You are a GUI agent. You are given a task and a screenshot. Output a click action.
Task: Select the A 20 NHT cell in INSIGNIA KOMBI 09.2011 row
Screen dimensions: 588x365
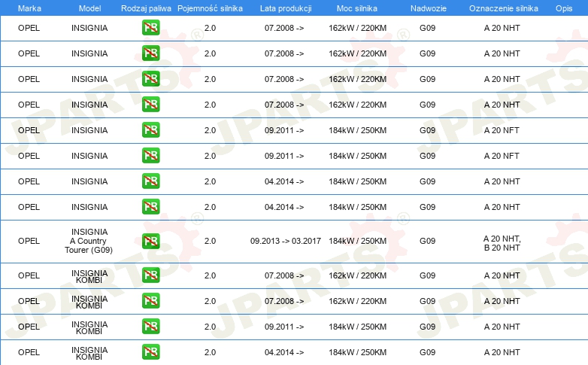pos(502,327)
